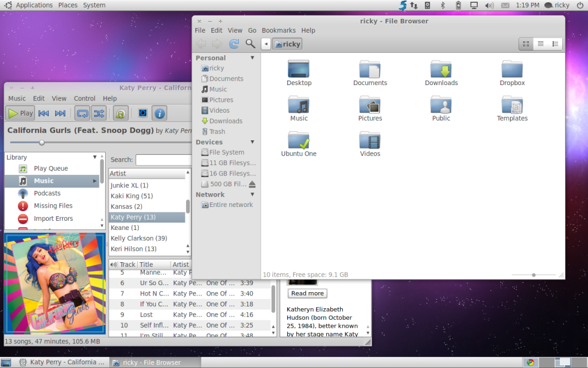Screen dimensions: 588x368
Task: Collapse the Devices section in sidebar
Action: point(252,142)
